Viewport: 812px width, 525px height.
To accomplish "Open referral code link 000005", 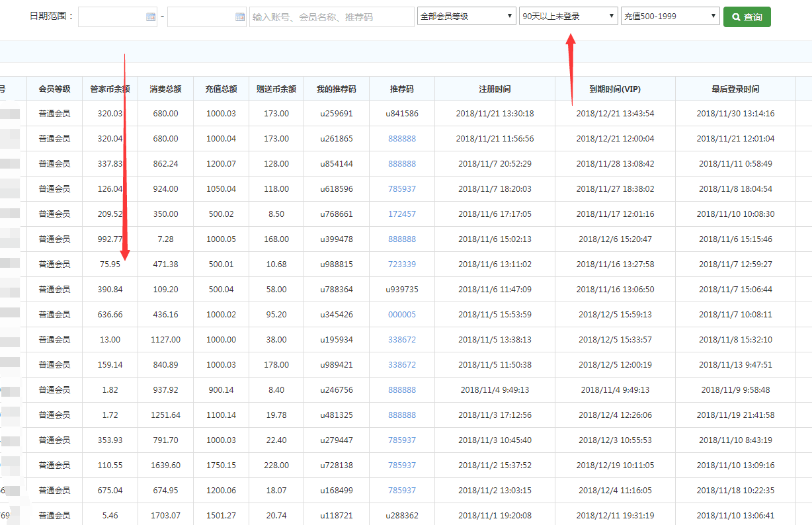I will (402, 315).
